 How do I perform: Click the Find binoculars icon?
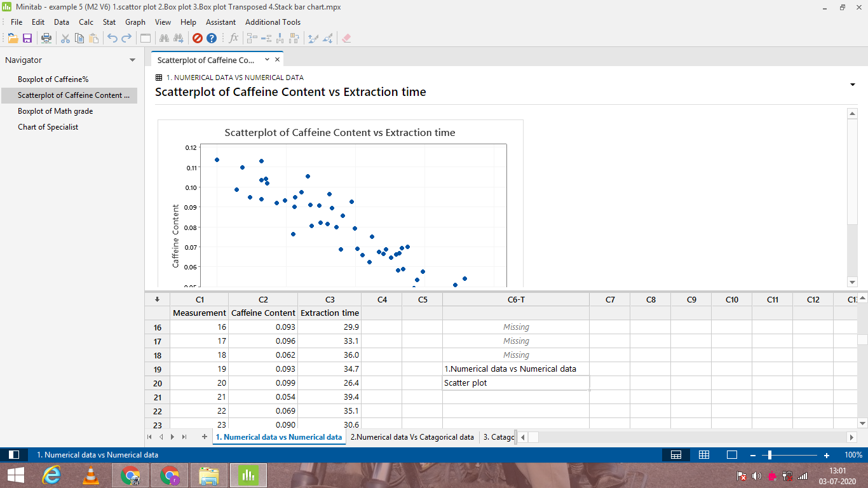coord(164,38)
